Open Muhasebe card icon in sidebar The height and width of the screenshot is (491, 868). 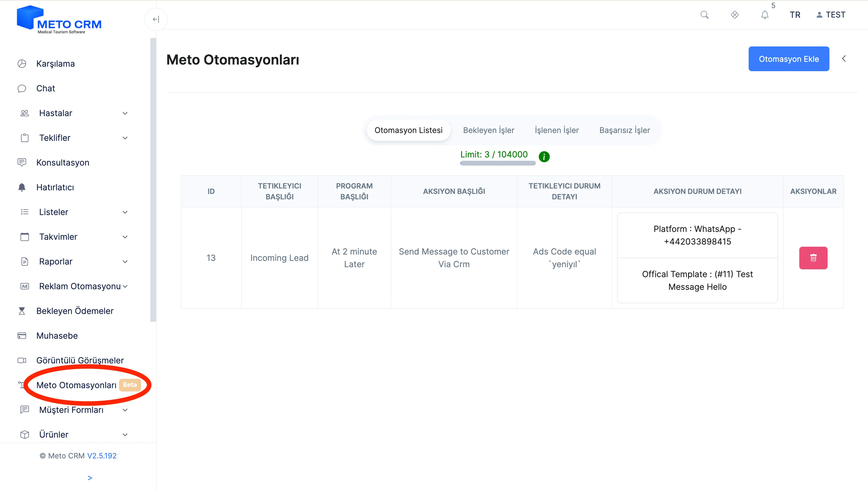[22, 336]
